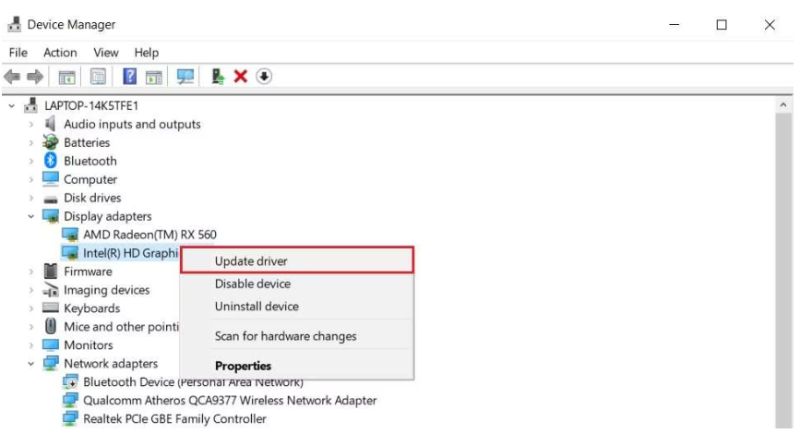Click the Disable device down-arrow icon
The width and height of the screenshot is (800, 446).
[x=263, y=77]
